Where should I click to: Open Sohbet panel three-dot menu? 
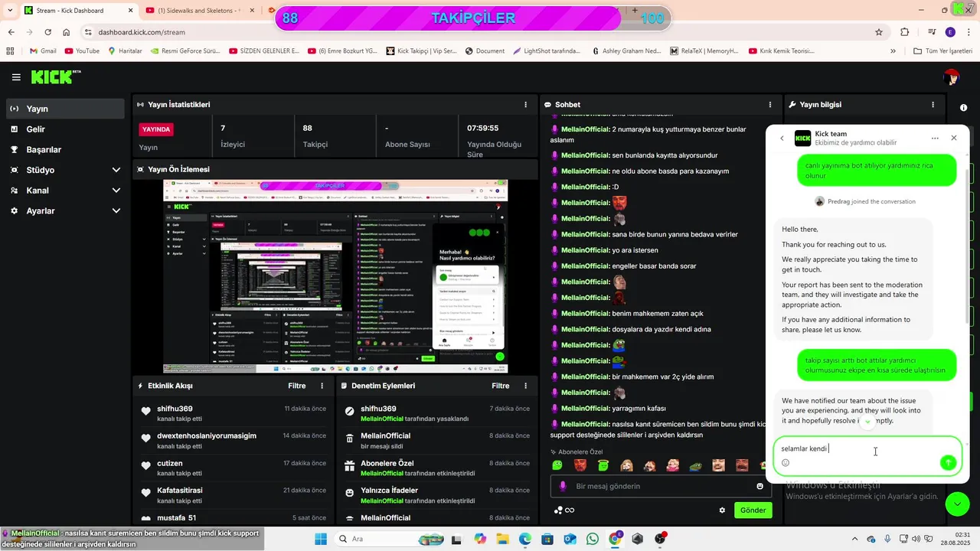tap(770, 105)
